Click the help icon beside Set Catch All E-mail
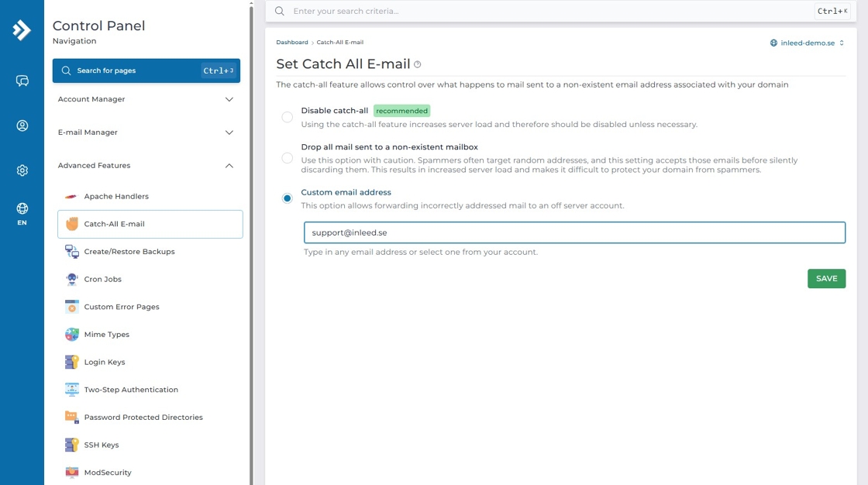868x485 pixels. point(418,65)
